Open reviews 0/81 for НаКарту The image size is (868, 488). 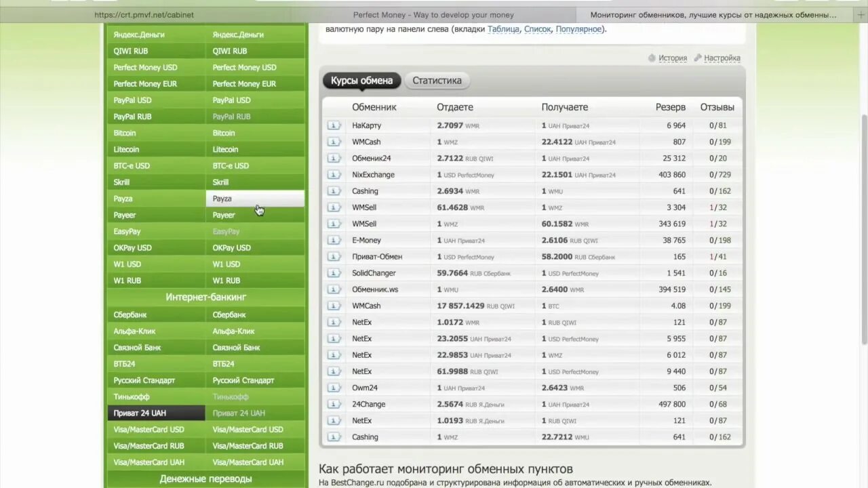[x=718, y=125]
